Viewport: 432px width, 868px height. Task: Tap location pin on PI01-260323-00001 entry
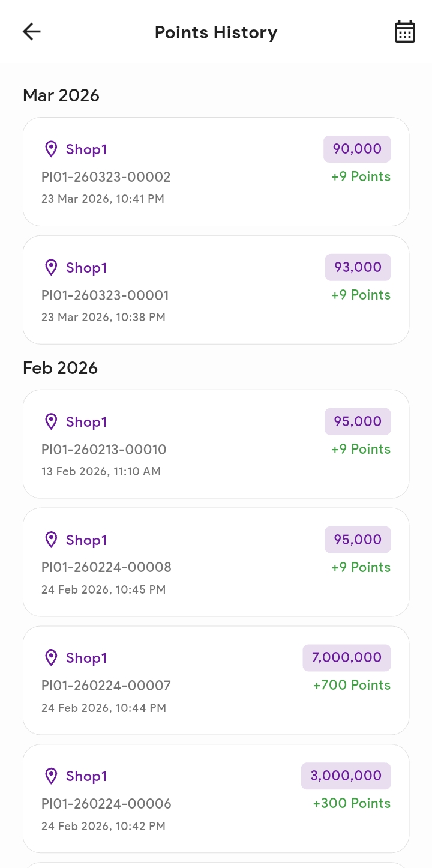point(52,267)
